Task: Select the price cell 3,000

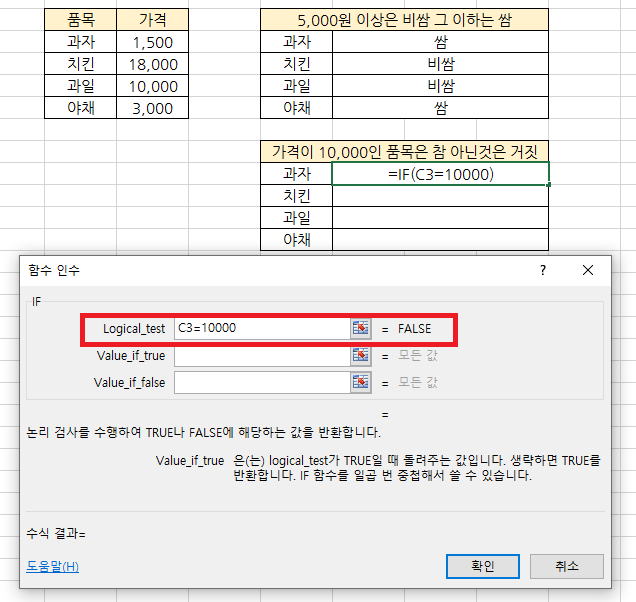Action: (153, 108)
